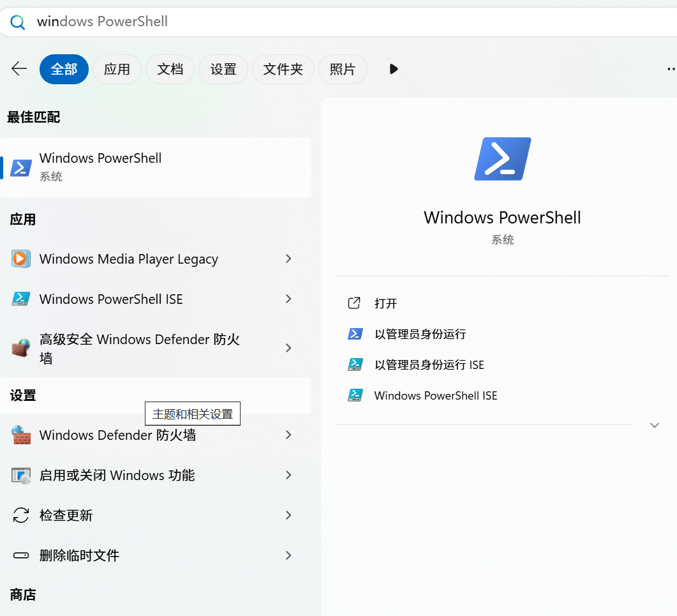Click the large Windows PowerShell icon in details pane
Screen dimensions: 677x616
[x=502, y=159]
